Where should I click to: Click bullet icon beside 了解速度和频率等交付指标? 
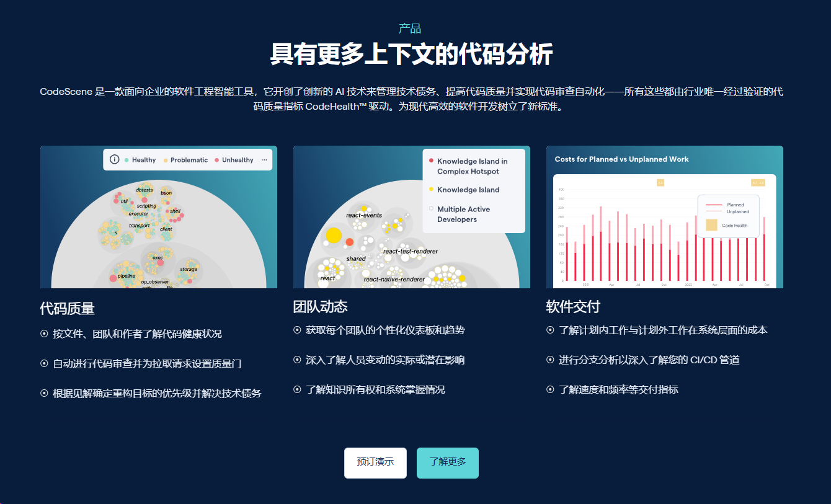pos(550,389)
